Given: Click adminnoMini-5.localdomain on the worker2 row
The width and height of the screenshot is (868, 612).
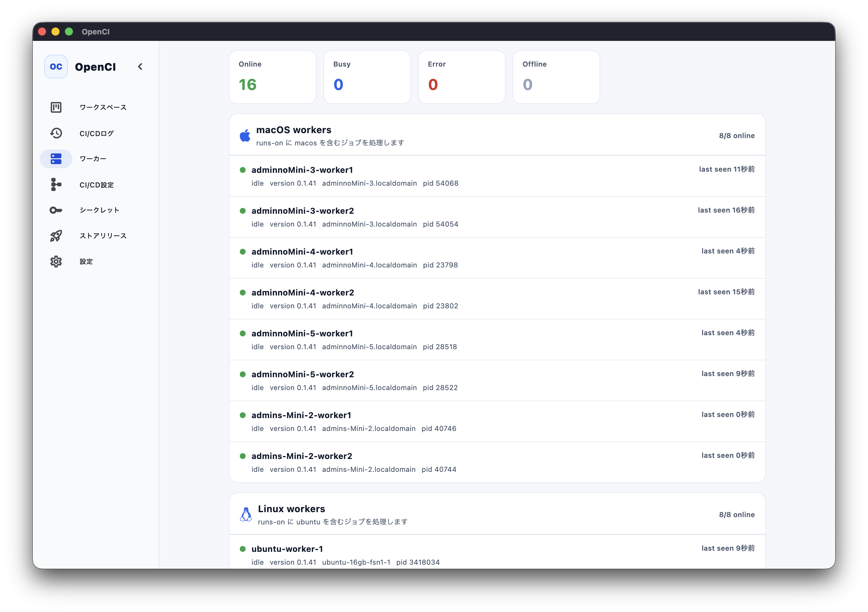Looking at the screenshot, I should (x=369, y=387).
